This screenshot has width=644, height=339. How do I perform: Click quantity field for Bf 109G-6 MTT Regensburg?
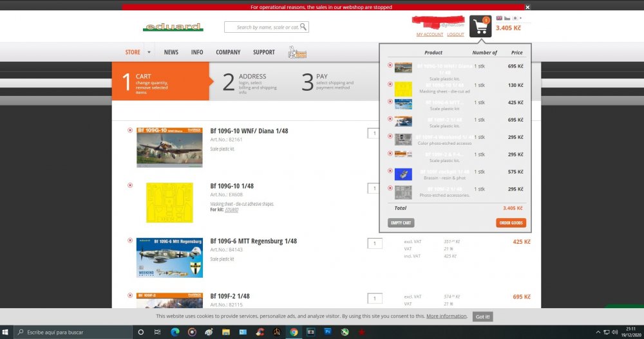(374, 244)
